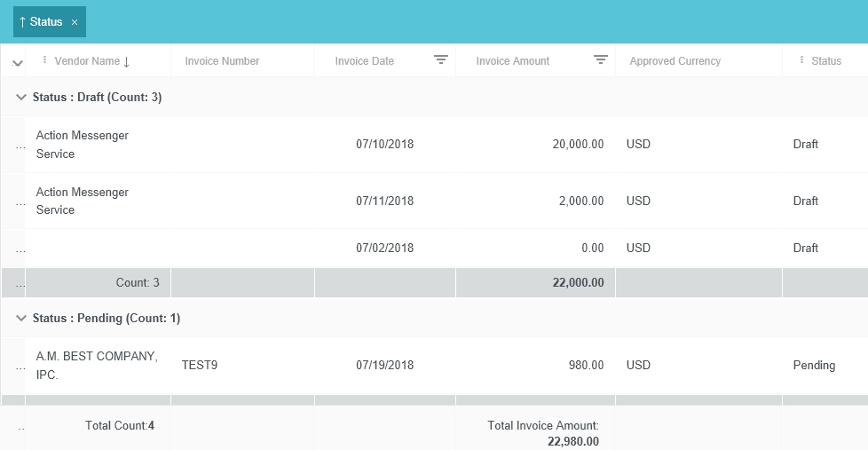Click the 22,000.00 Draft subtotal cell
Screen dimensions: 868x450
tap(576, 283)
